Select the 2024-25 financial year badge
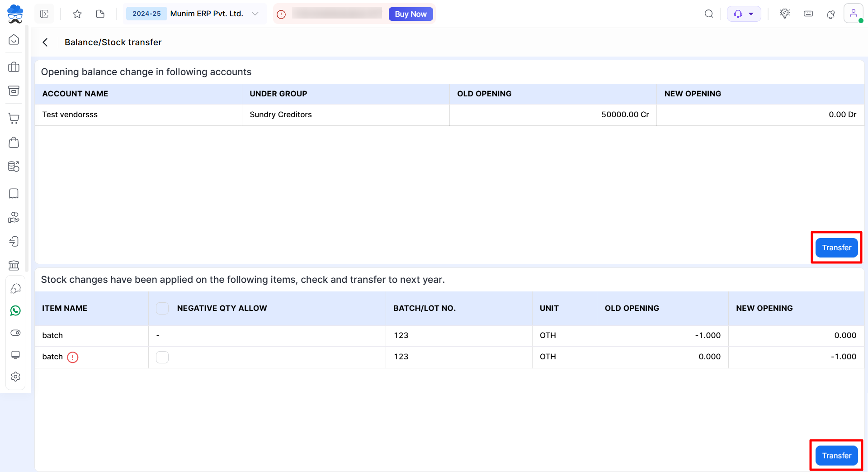 tap(146, 14)
